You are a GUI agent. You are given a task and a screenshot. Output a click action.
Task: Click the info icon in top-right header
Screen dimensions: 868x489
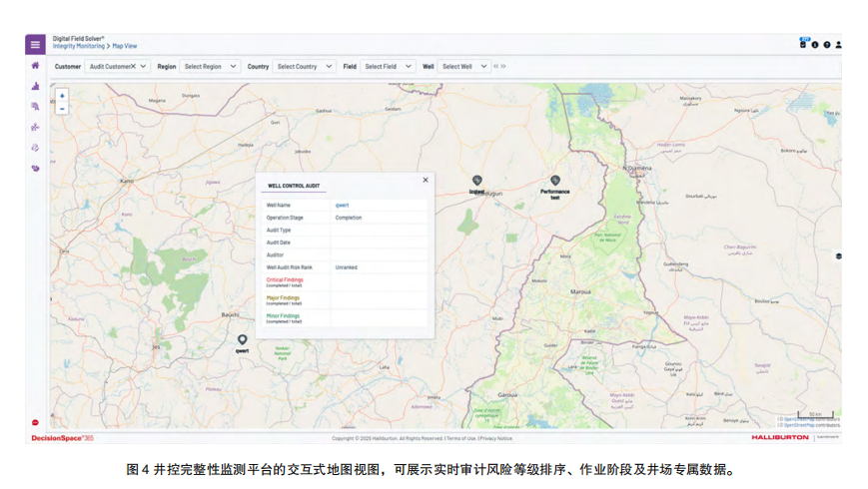[x=815, y=45]
